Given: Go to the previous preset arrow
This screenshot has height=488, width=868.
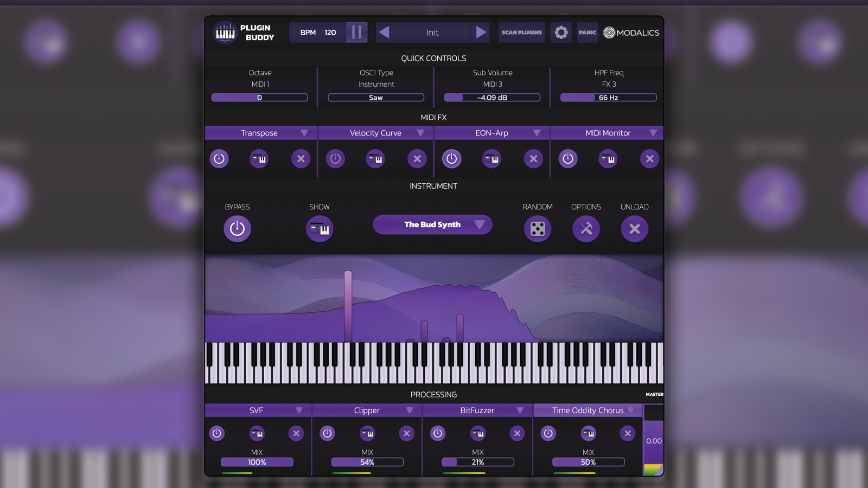Looking at the screenshot, I should point(385,33).
